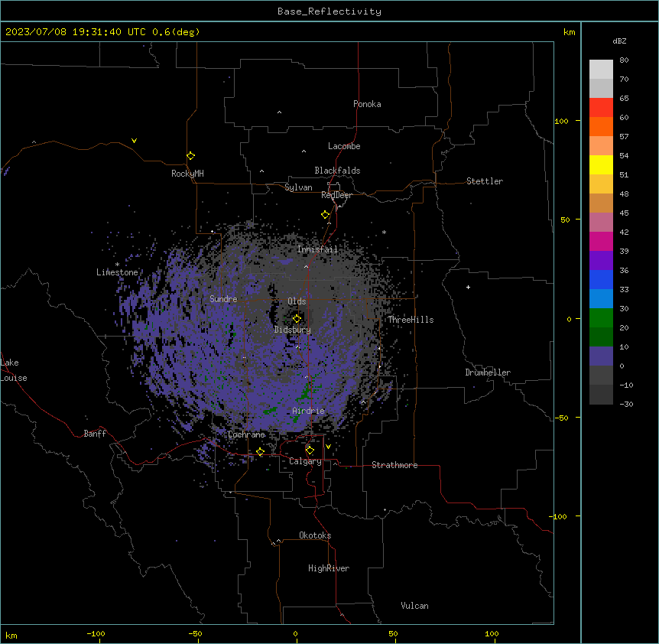Screen dimensions: 659x644
Task: Select the yellow diamond marker south of RedDeer
Action: (x=325, y=215)
